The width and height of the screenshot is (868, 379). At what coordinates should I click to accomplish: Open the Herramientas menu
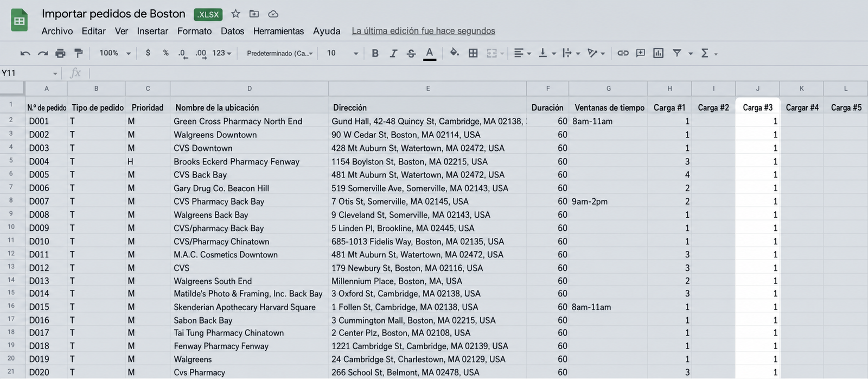[x=278, y=31]
